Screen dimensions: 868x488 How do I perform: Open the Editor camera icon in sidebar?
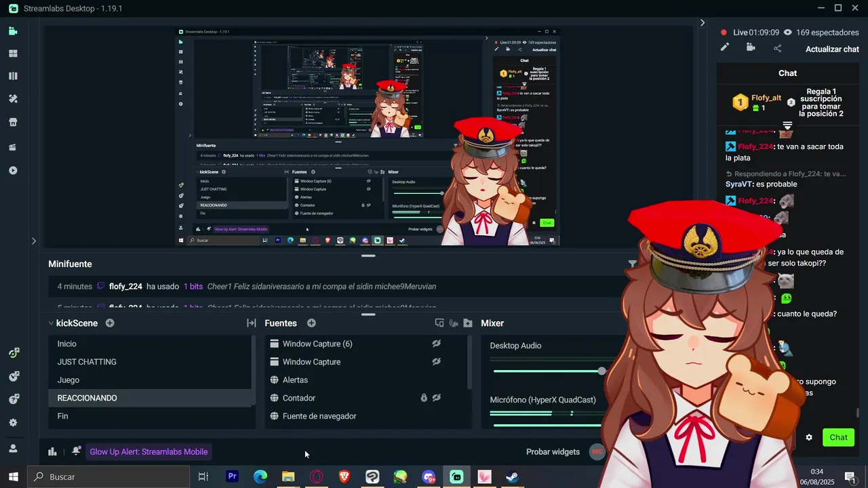(13, 30)
